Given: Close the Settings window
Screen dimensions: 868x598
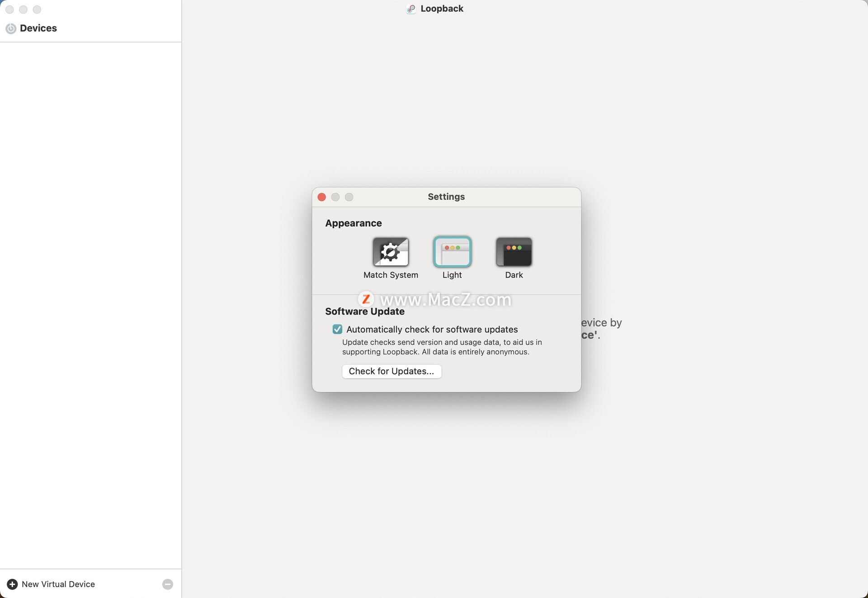Looking at the screenshot, I should tap(322, 197).
